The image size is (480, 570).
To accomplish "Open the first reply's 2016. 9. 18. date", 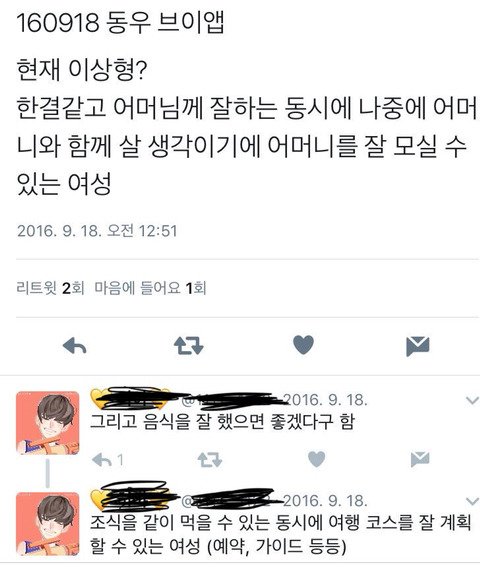I will (325, 400).
